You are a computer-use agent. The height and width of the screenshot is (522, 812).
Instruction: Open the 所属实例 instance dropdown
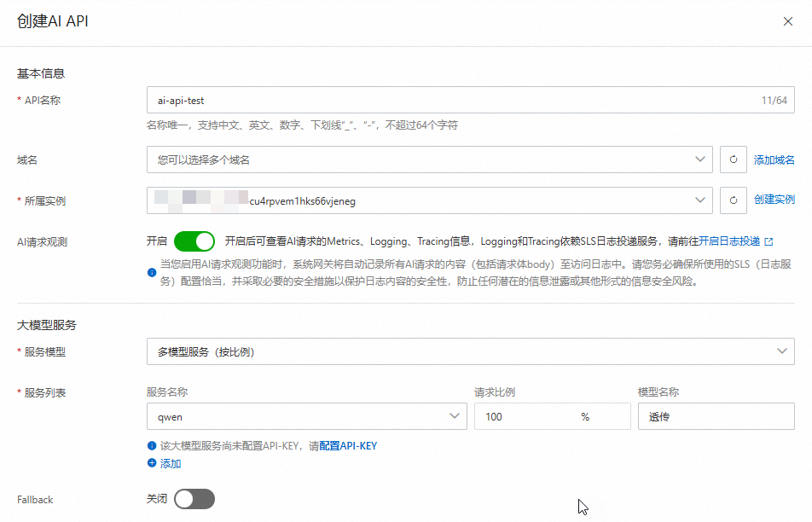(426, 200)
